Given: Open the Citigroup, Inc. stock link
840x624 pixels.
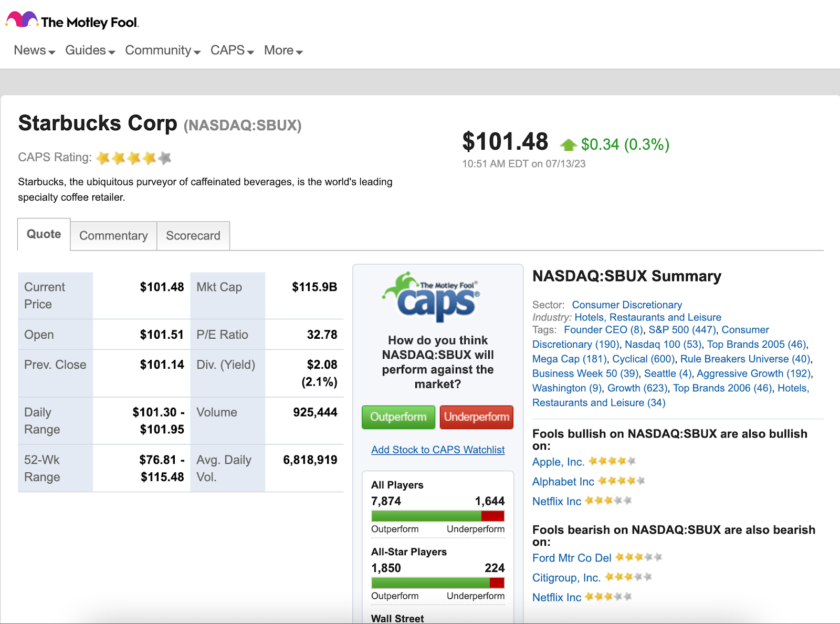Looking at the screenshot, I should pos(566,578).
